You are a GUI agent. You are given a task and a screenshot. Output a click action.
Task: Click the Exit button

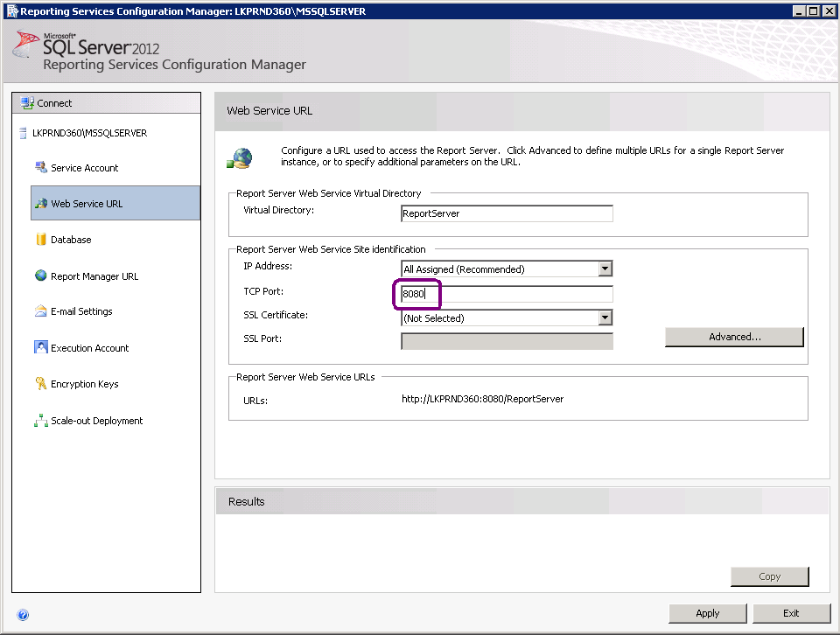[791, 614]
